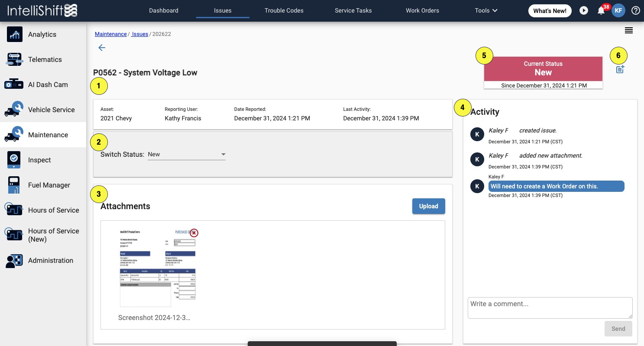The image size is (644, 346).
Task: Remove the attachment with red X icon
Action: coord(194,233)
